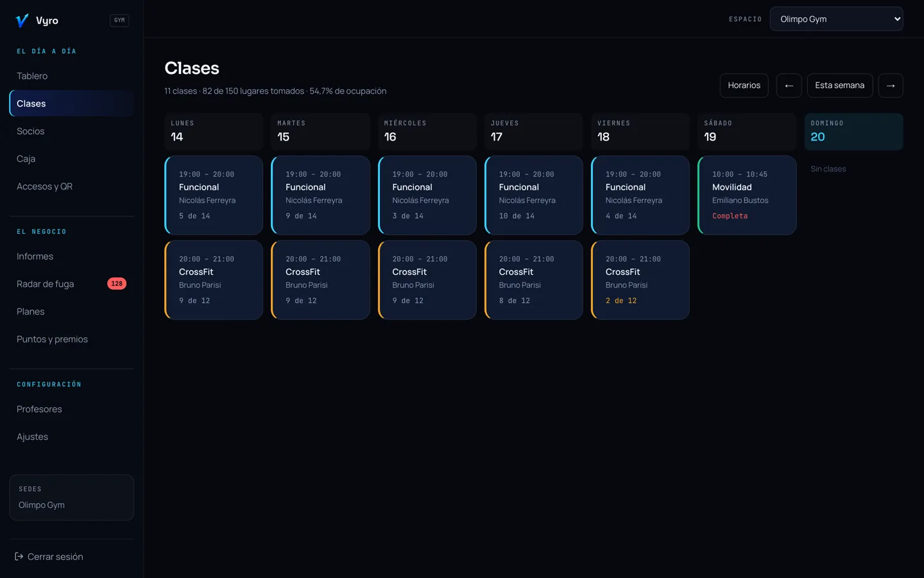924x578 pixels.
Task: Click the Horarios button
Action: point(744,85)
